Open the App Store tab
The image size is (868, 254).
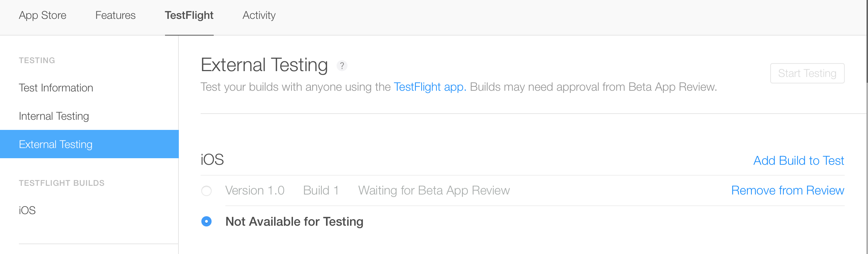[43, 15]
